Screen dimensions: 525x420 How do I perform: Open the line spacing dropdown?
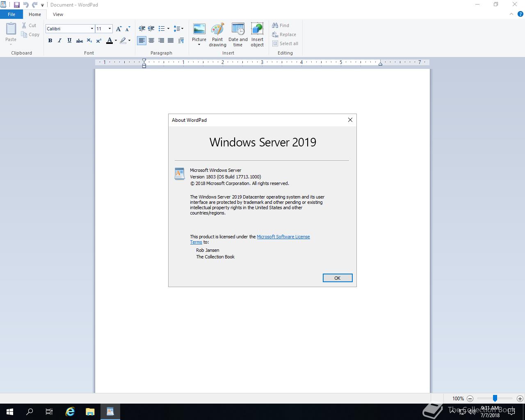178,29
